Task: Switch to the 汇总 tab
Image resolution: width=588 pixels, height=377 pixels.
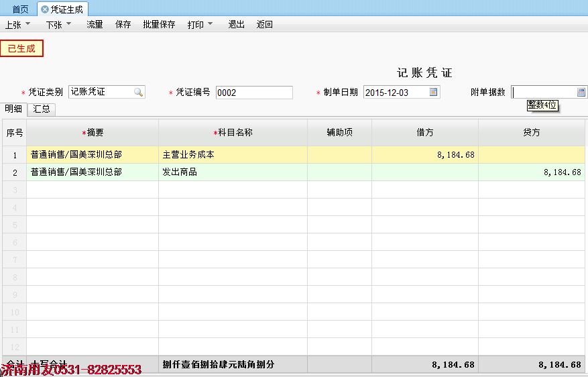Action: pos(42,109)
